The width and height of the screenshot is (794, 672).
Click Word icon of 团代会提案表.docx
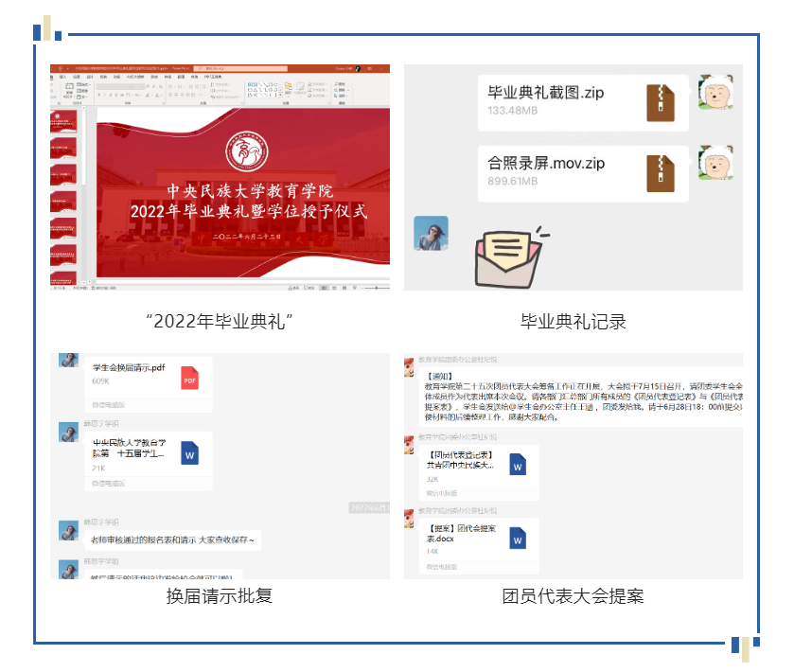[518, 539]
